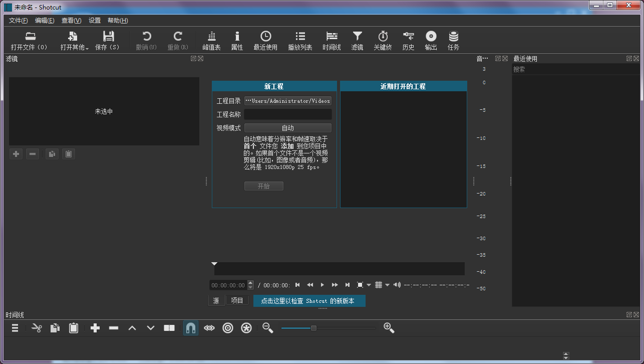Open the 视频模式 自动 dropdown
The image size is (644, 364).
pos(287,127)
